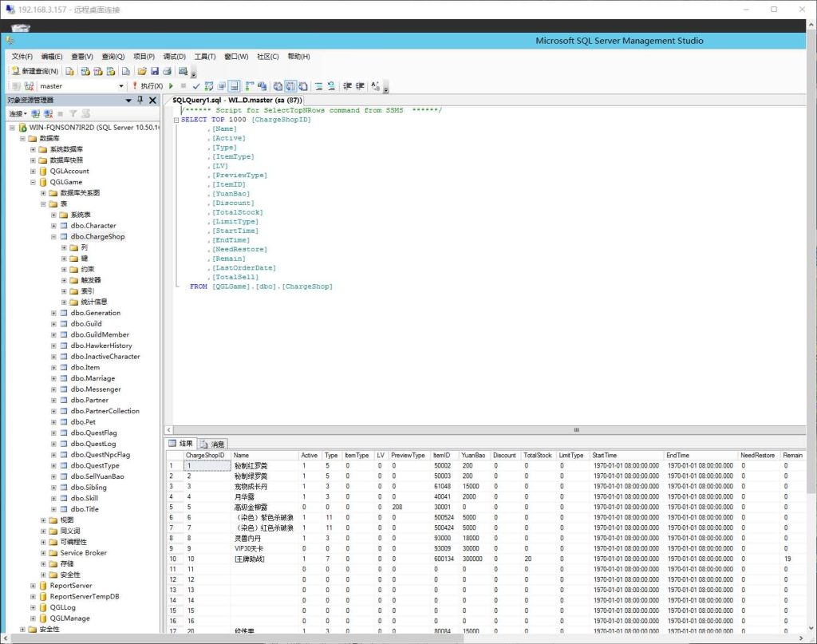
Task: Click the Execute (执行) button
Action: (148, 86)
